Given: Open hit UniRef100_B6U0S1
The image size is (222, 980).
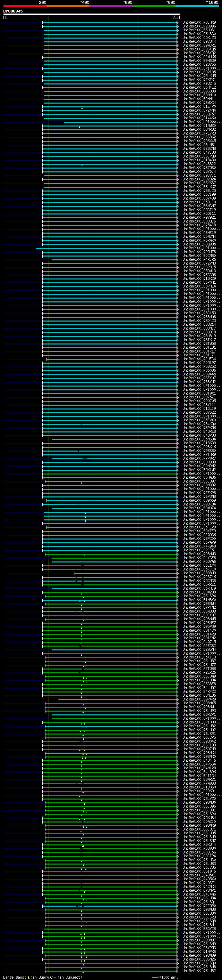Looking at the screenshot, I should click(x=199, y=30).
